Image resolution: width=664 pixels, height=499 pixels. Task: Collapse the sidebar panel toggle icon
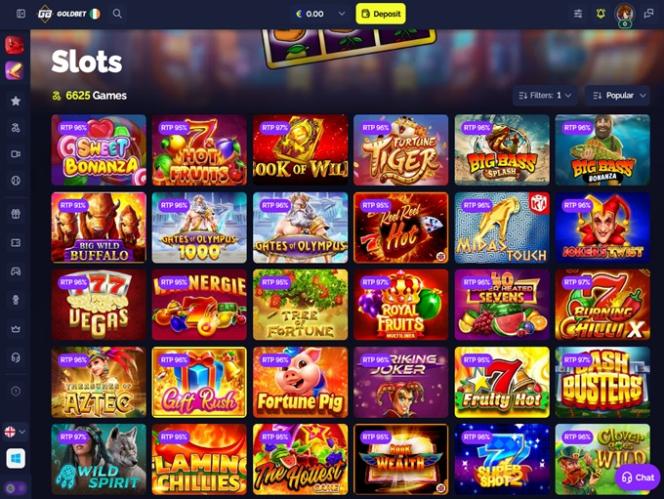coord(20,14)
